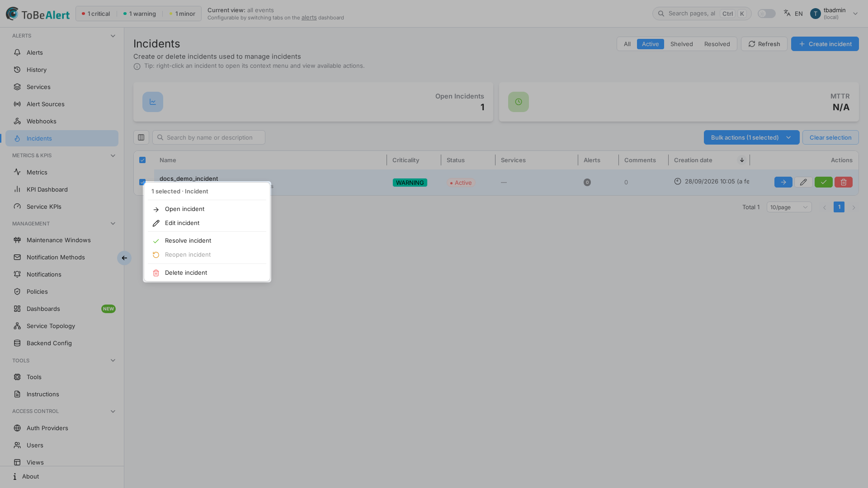Choose Edit incident in context menu
This screenshot has width=868, height=488.
pyautogui.click(x=207, y=223)
